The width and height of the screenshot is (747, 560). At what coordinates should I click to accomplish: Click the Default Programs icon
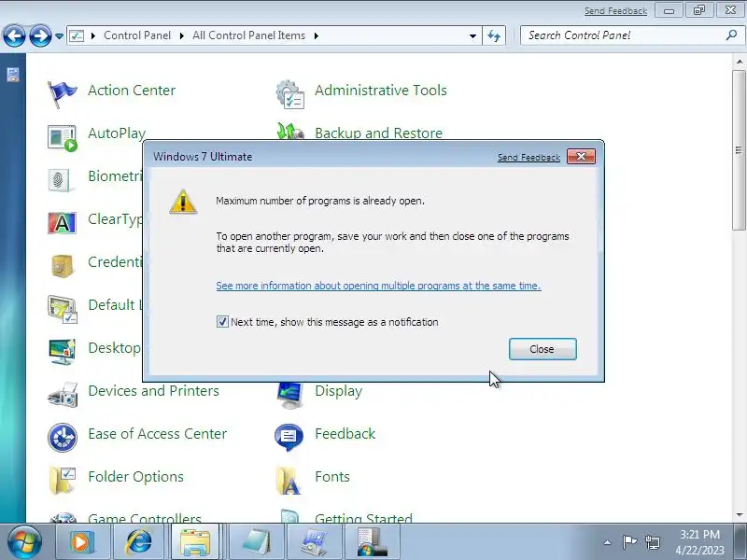click(63, 309)
